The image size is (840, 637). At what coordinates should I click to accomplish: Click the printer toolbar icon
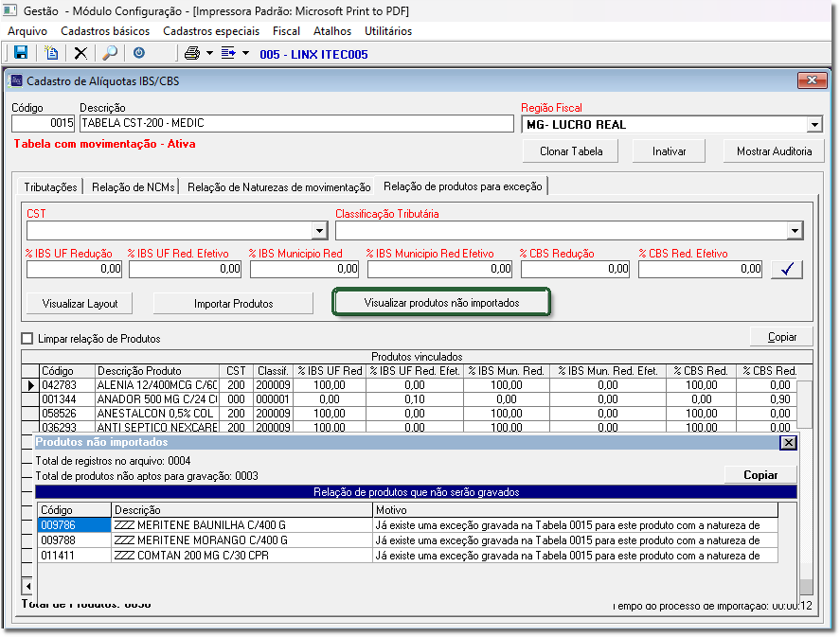192,53
